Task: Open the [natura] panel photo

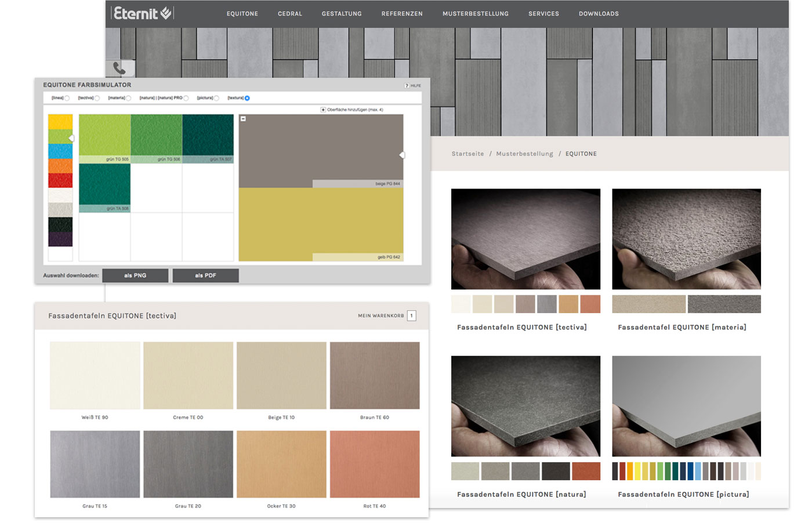Action: tap(525, 406)
